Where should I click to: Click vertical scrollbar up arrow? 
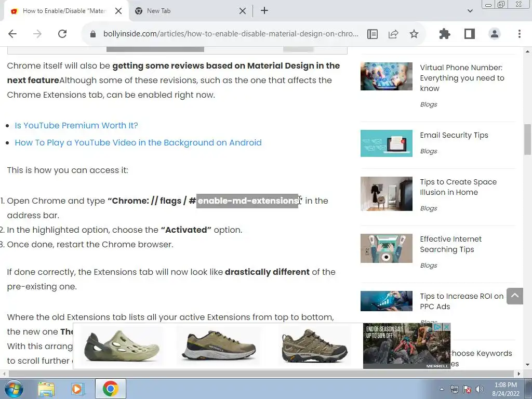[527, 51]
